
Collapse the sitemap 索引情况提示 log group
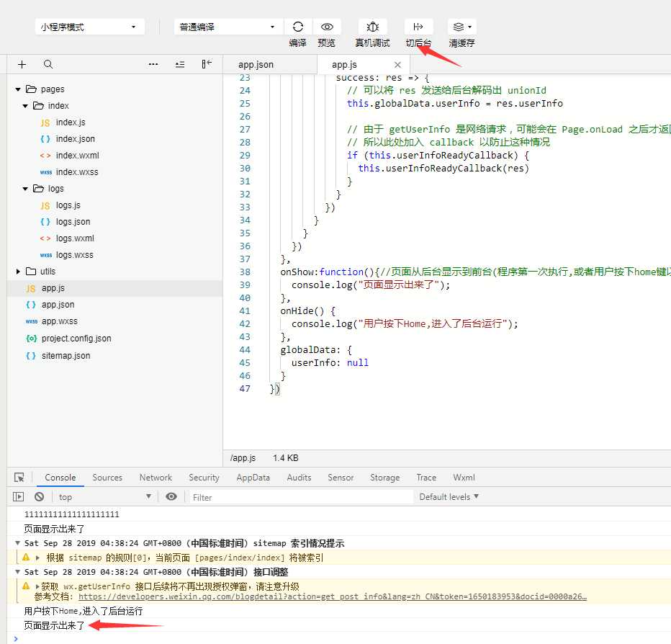click(17, 543)
